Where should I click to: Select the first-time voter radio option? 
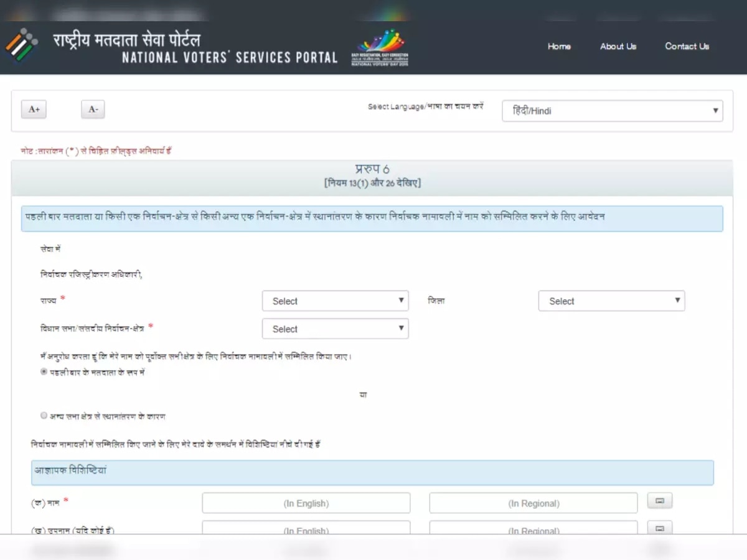pyautogui.click(x=44, y=371)
